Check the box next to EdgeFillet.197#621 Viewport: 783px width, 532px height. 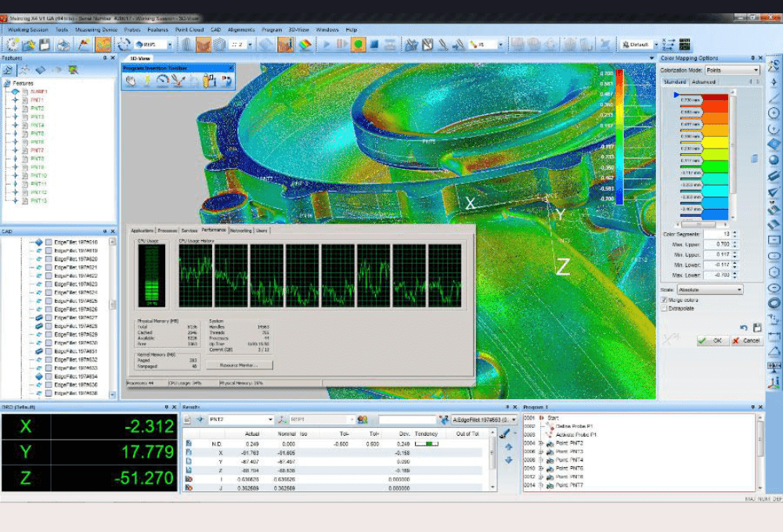coord(49,268)
